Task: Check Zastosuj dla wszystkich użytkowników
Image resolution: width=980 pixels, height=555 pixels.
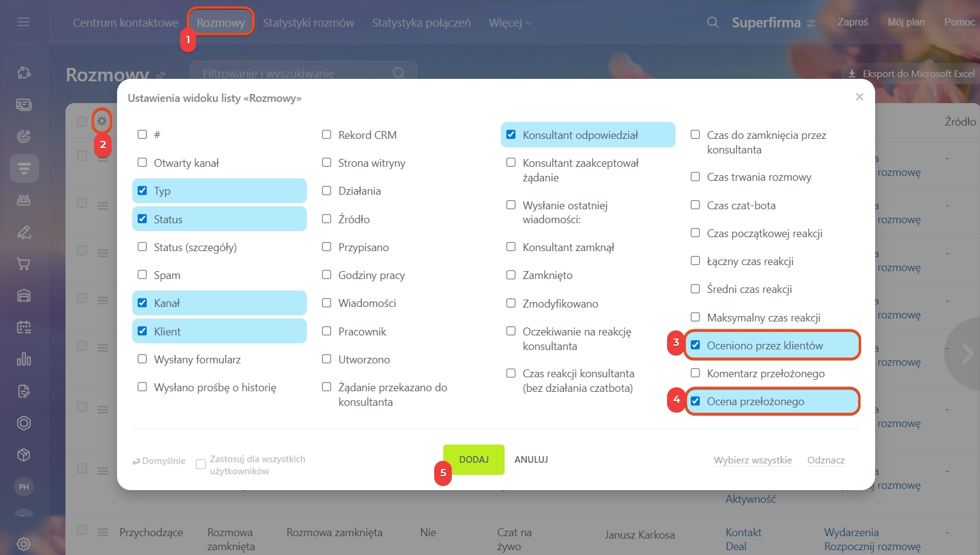Action: (x=201, y=464)
